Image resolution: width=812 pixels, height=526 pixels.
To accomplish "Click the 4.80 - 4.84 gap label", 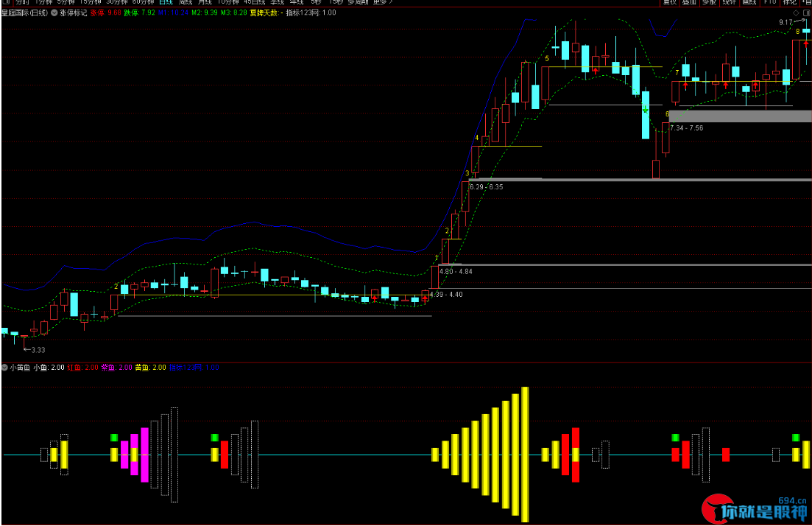I will pos(456,272).
